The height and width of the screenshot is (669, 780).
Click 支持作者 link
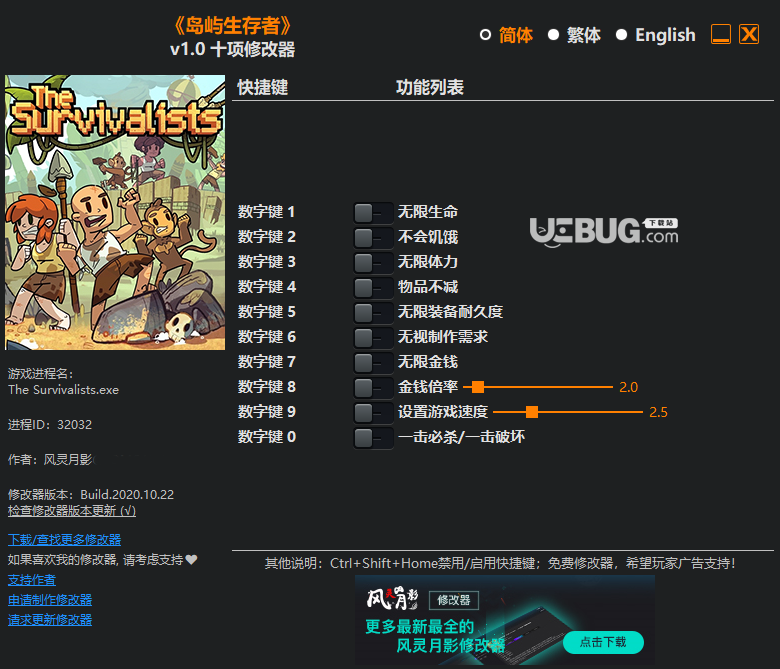32,580
